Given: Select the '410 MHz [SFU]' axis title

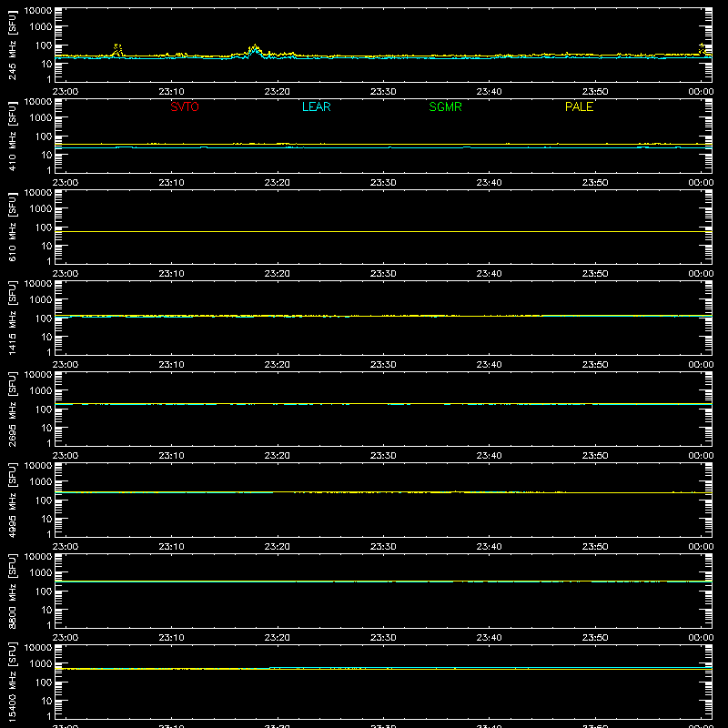Looking at the screenshot, I should (12, 136).
